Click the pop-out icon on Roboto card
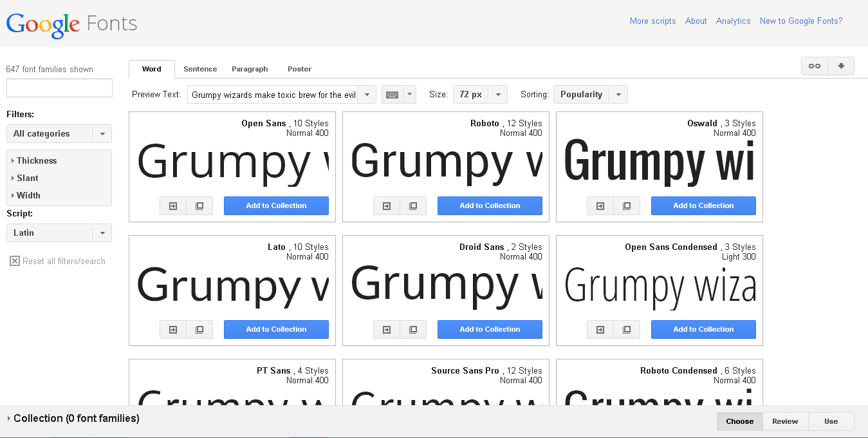 (x=413, y=205)
